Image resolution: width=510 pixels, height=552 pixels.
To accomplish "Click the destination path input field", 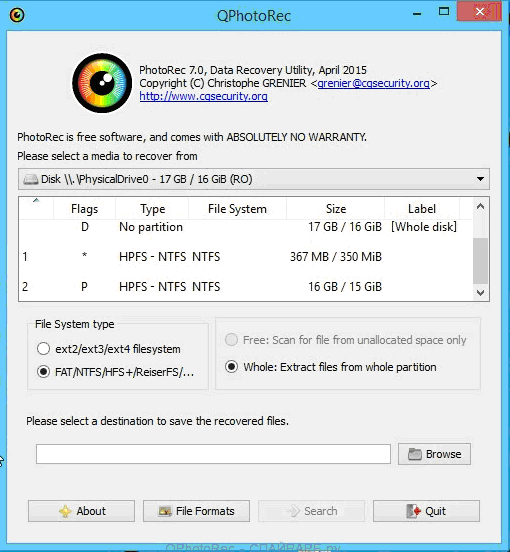I will [213, 454].
